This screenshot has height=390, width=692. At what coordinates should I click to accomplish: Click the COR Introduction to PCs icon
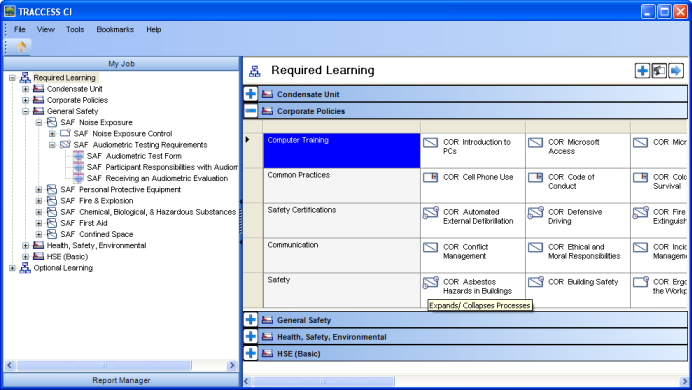coord(430,142)
